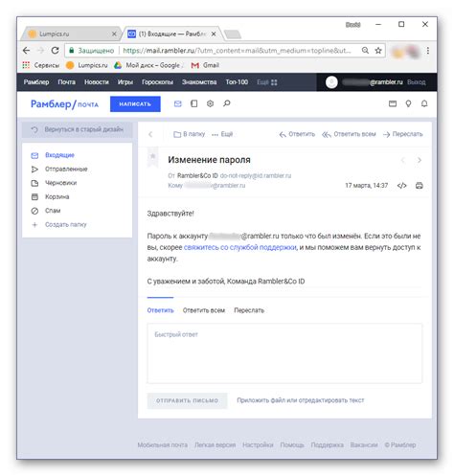454x476 pixels.
Task: Close the Входящие Рамблер tab
Action: [214, 34]
